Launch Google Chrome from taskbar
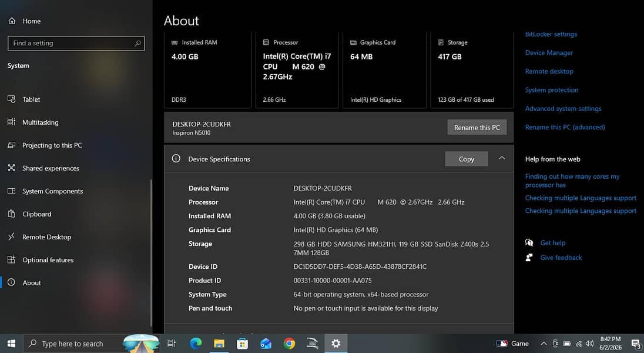Viewport: 644px width, 353px height. [289, 344]
